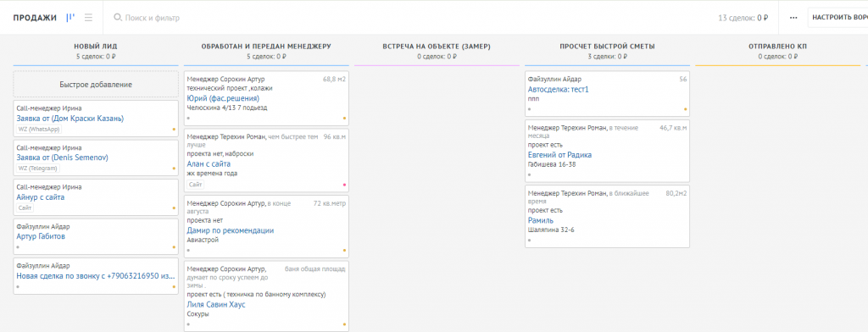The width and height of the screenshot is (868, 332).
Task: Click grey status dot on Артур Габитов card
Action: click(18, 247)
